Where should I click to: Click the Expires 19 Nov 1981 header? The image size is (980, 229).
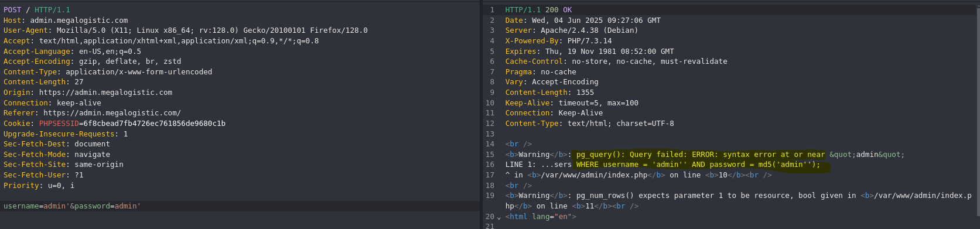click(x=590, y=52)
